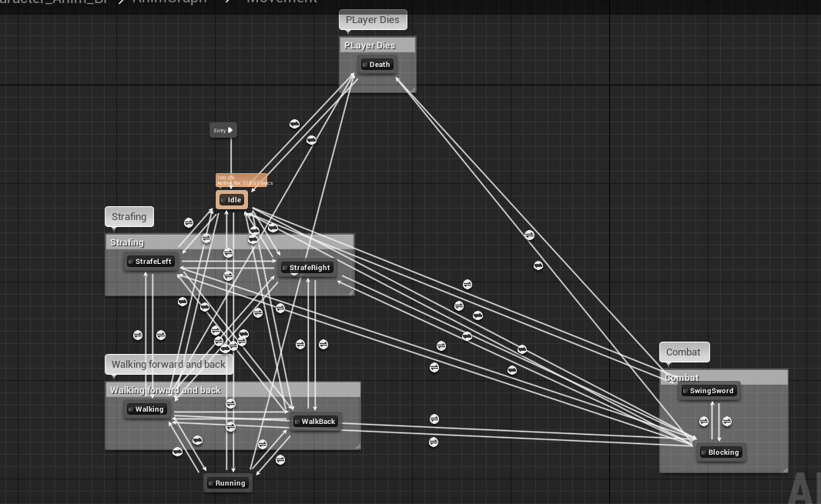Click the left transition rule icon between SwingSword and Blocking
This screenshot has height=504, width=821.
pyautogui.click(x=704, y=422)
